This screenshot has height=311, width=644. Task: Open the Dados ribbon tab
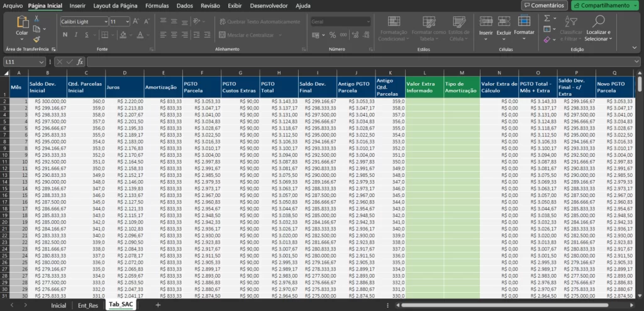(185, 6)
